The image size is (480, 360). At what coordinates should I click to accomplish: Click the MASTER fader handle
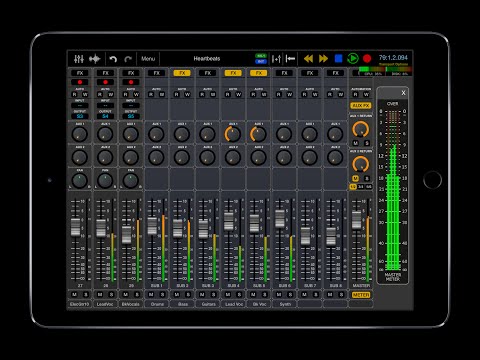click(x=357, y=220)
